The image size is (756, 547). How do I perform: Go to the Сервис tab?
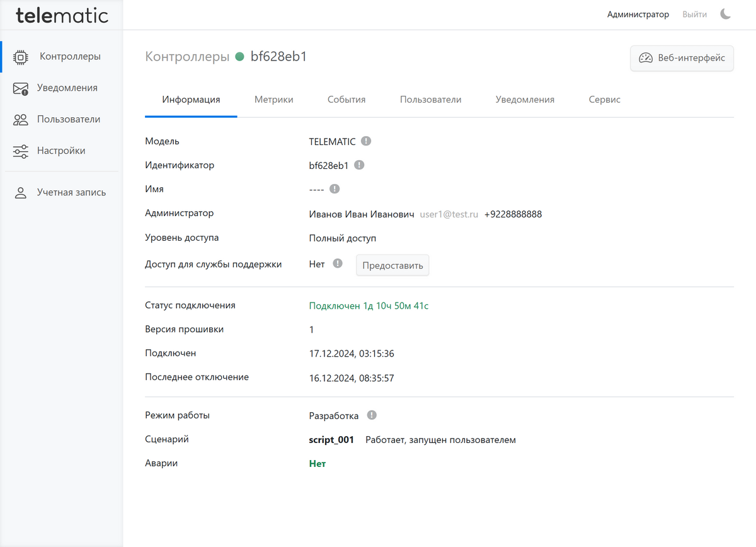click(x=604, y=100)
